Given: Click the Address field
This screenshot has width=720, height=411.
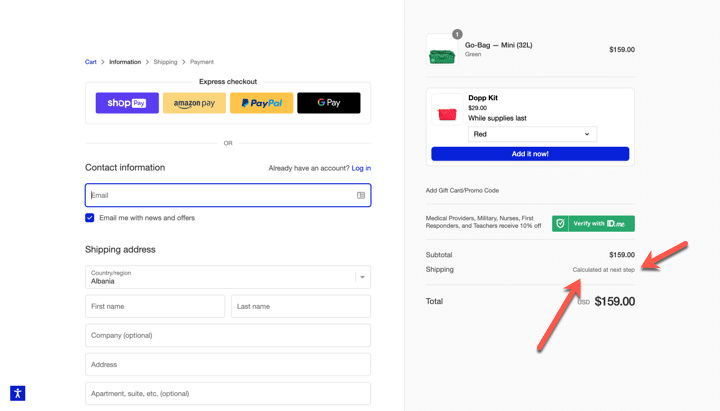Looking at the screenshot, I should (x=228, y=365).
